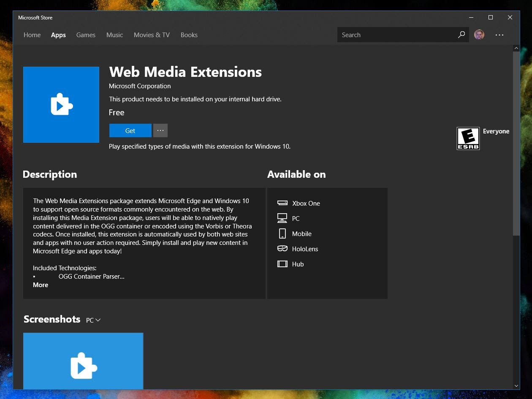
Task: Open the store's top-right ellipsis menu
Action: pos(499,35)
